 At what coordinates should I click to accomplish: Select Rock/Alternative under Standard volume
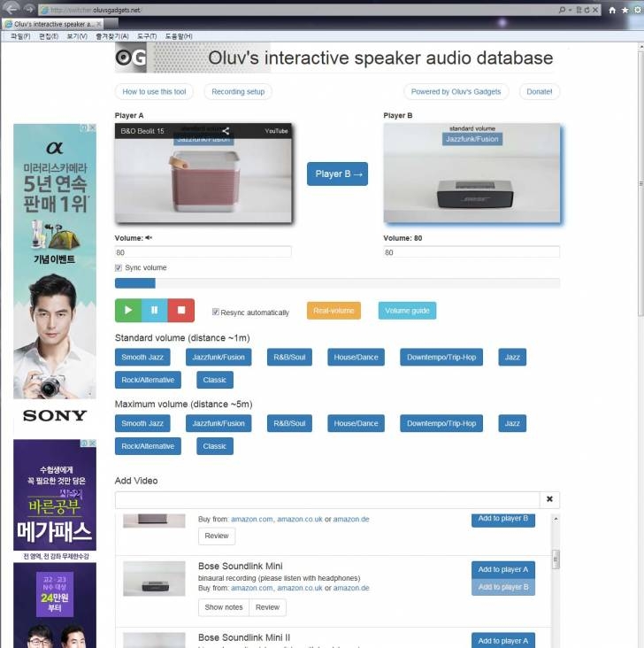(x=148, y=380)
